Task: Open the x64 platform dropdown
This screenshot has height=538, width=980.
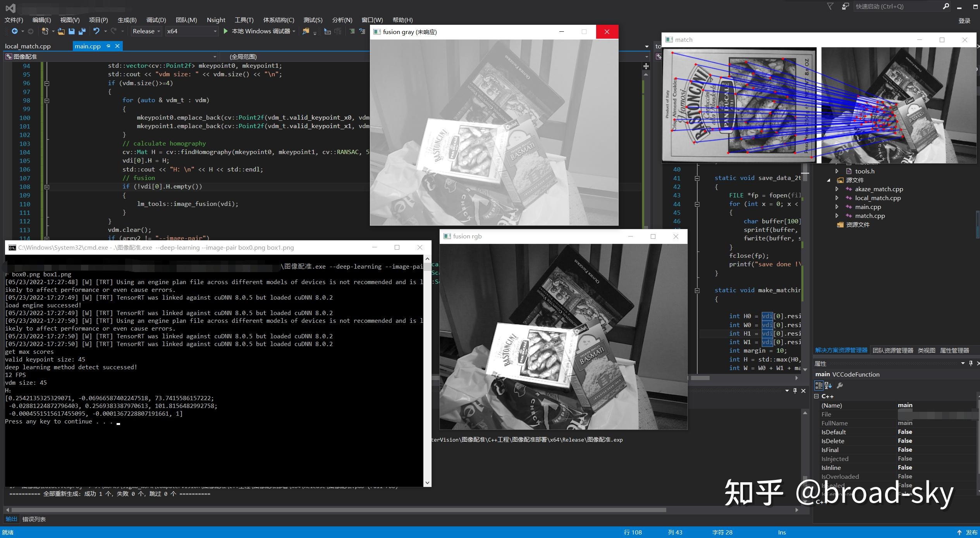Action: pos(192,31)
